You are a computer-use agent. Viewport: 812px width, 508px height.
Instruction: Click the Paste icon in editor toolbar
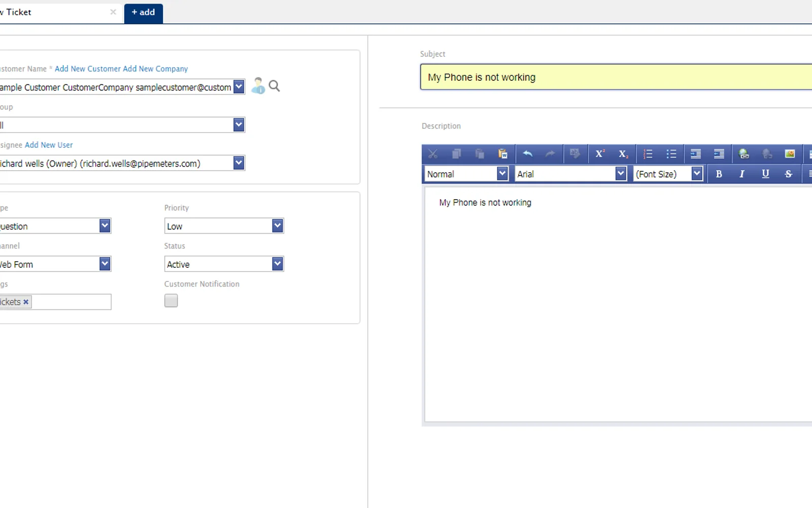[x=480, y=154]
